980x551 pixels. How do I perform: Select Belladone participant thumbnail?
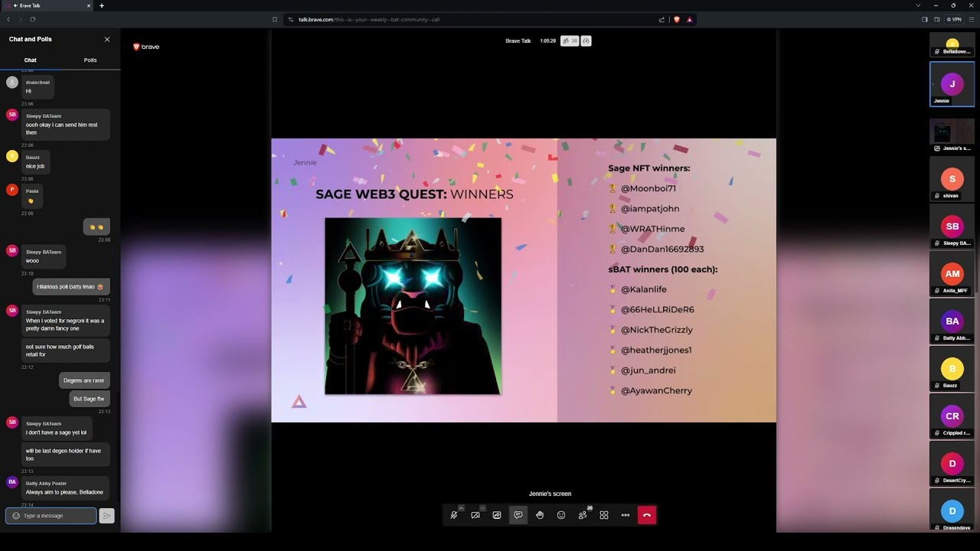[x=952, y=45]
